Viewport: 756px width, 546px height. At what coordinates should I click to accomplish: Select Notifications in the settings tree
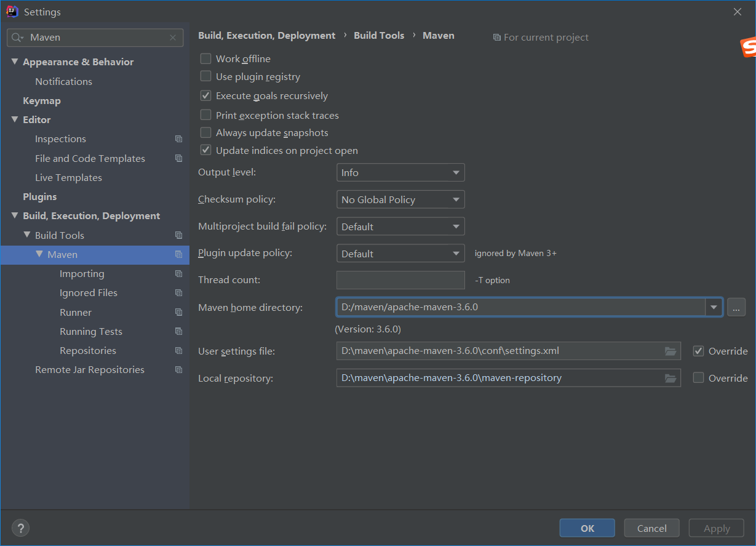tap(63, 81)
